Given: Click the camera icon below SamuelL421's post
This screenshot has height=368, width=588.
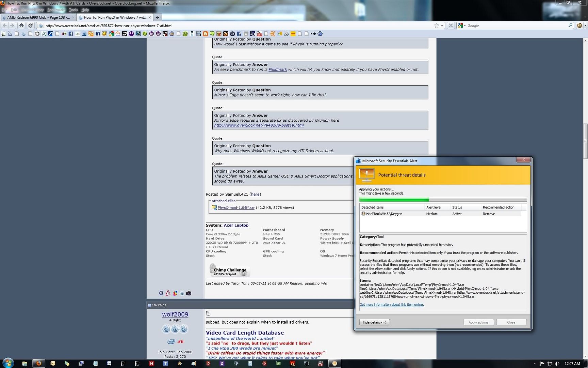Looking at the screenshot, I should point(189,293).
